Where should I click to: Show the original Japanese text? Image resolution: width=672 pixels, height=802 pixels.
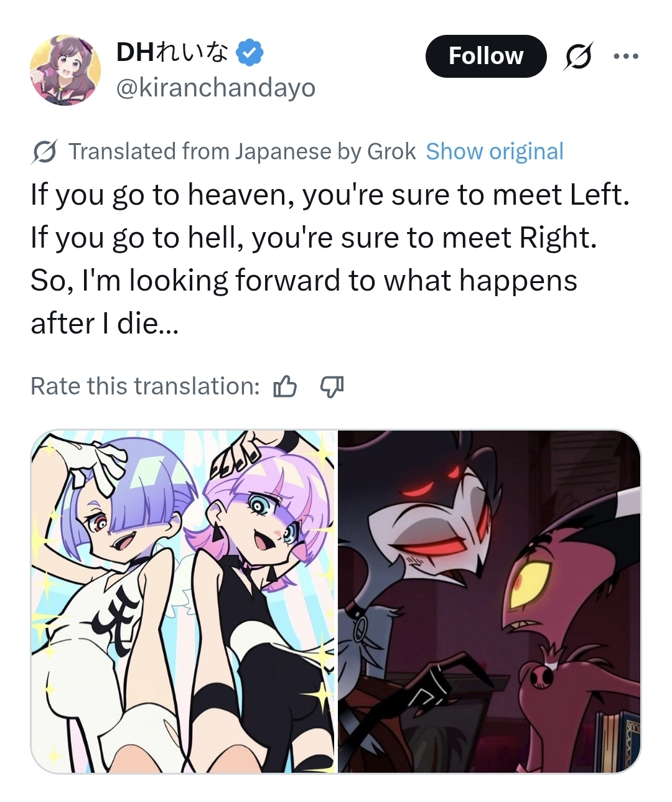tap(495, 151)
